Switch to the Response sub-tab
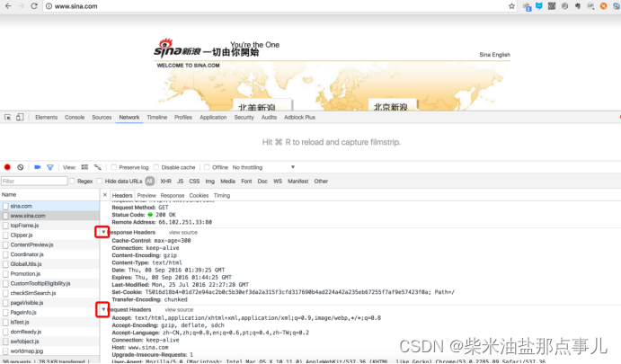Image resolution: width=621 pixels, height=364 pixels. tap(173, 195)
